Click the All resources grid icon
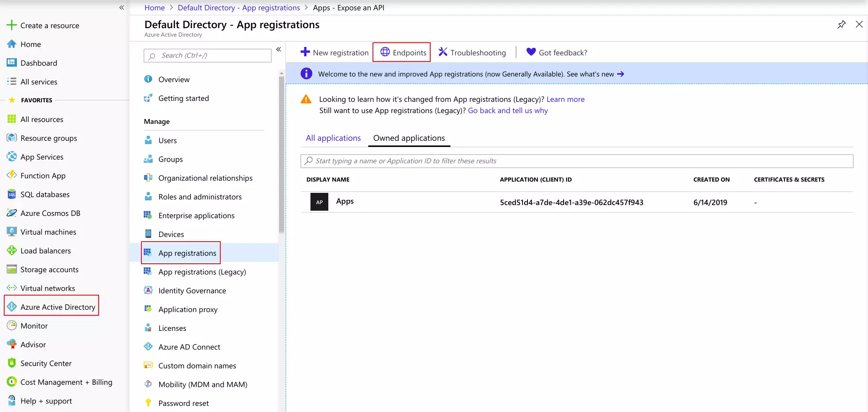This screenshot has width=868, height=412. pos(12,119)
